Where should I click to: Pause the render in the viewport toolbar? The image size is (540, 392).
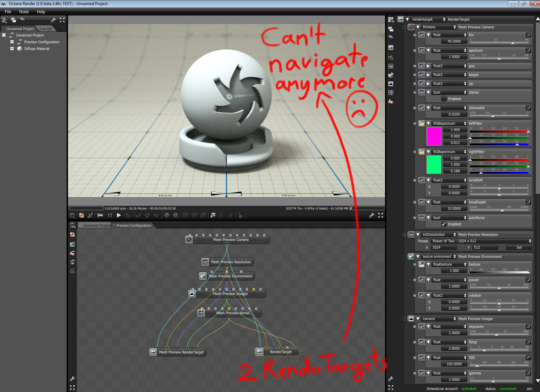click(x=110, y=215)
